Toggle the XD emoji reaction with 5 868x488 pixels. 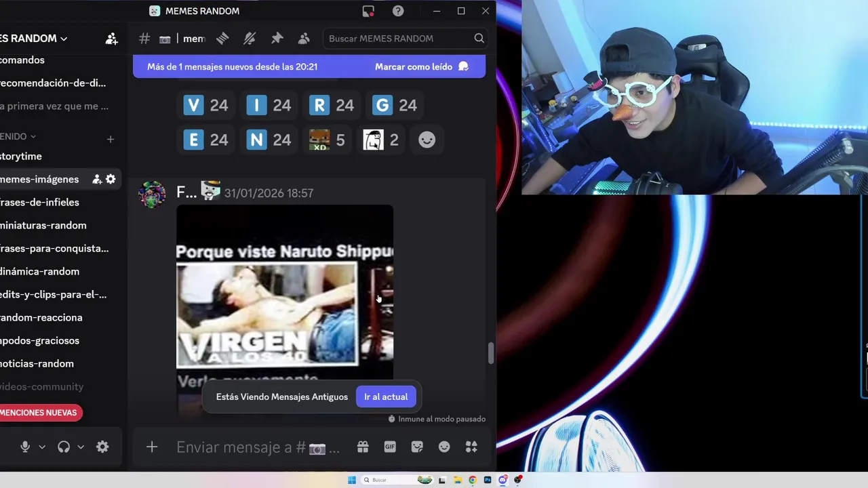point(327,140)
